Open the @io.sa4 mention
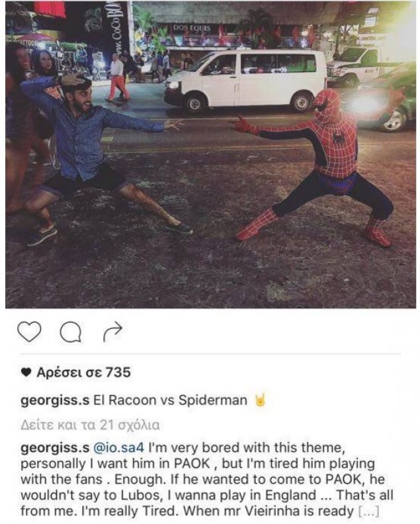The image size is (420, 524). point(118,447)
